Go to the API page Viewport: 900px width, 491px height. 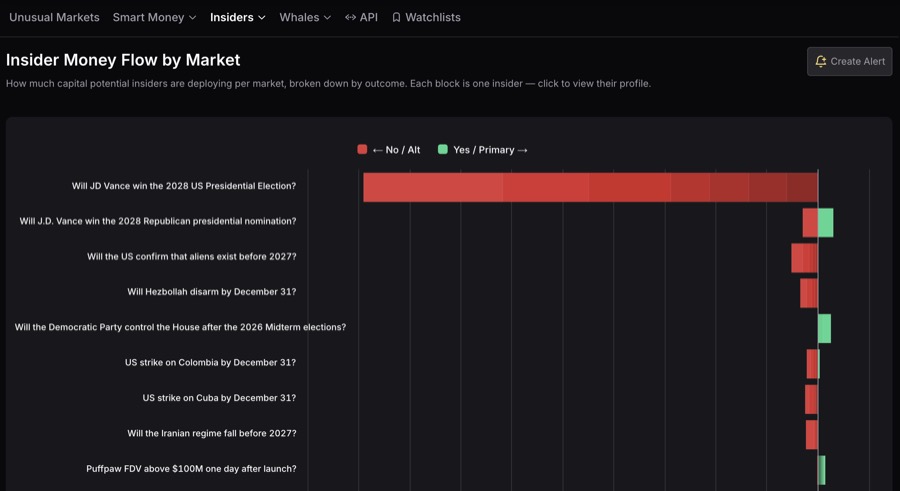[361, 17]
